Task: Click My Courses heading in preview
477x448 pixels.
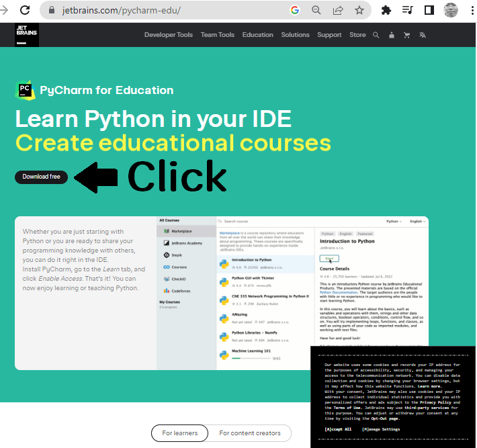Action: 170,302
